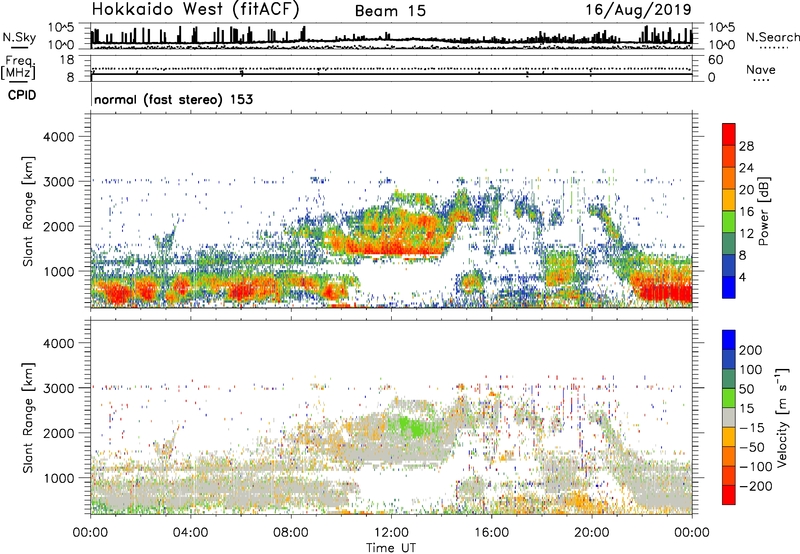Click the "200" velocity colorbar label
The height and width of the screenshot is (554, 800).
pos(751,350)
